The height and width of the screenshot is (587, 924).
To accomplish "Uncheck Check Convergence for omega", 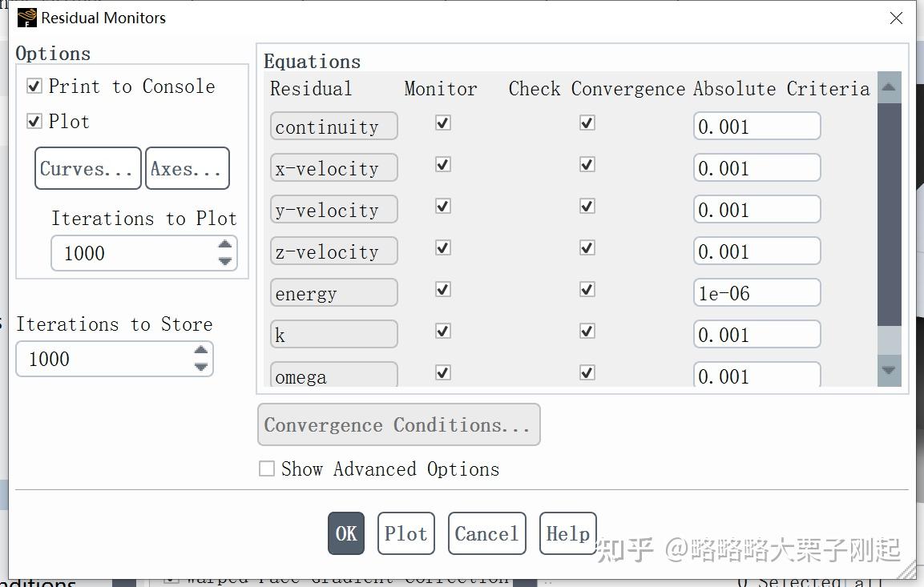I will [x=587, y=372].
